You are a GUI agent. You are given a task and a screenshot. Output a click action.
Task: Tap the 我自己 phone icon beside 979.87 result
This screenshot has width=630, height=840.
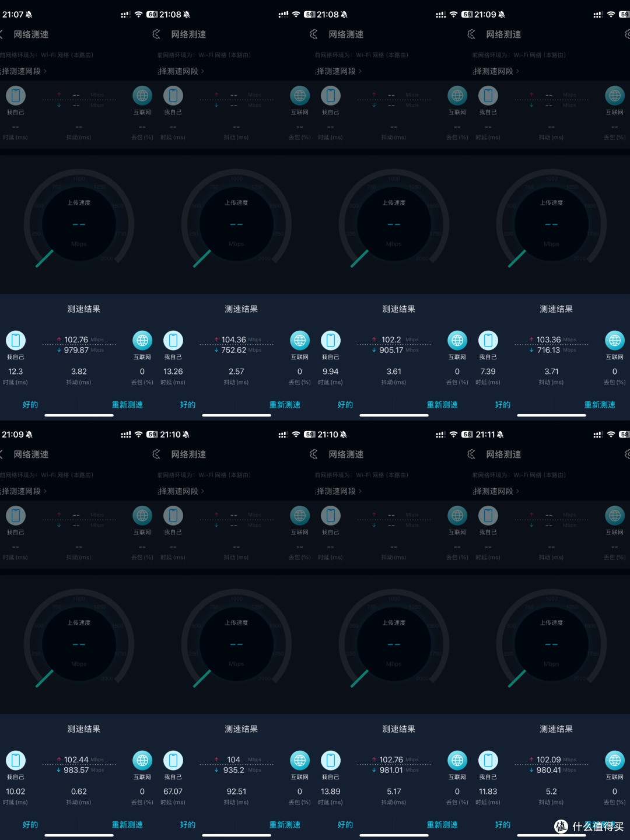coord(16,340)
